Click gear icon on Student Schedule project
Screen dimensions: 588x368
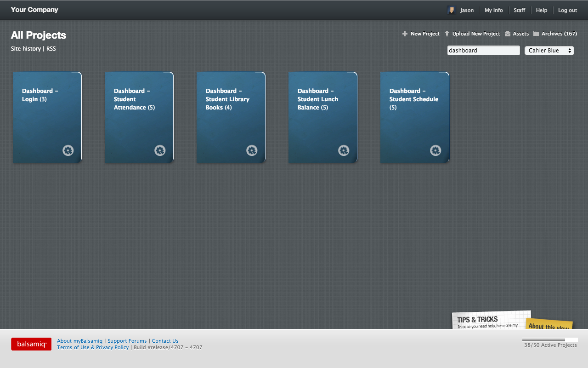435,150
